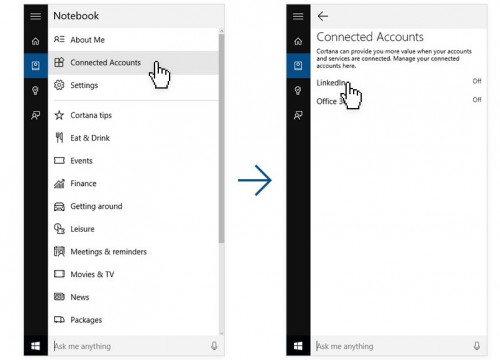Click the Cortana tips star icon
The width and height of the screenshot is (500, 360).
59,115
